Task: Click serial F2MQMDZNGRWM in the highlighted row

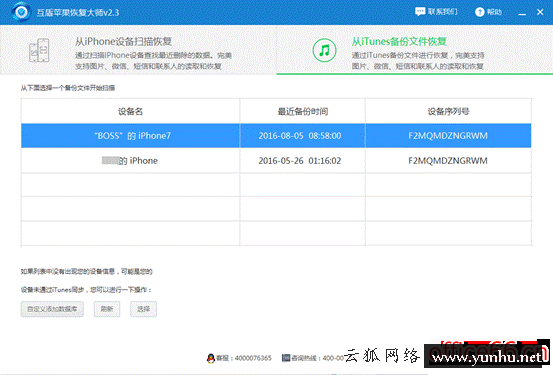Action: tap(448, 136)
